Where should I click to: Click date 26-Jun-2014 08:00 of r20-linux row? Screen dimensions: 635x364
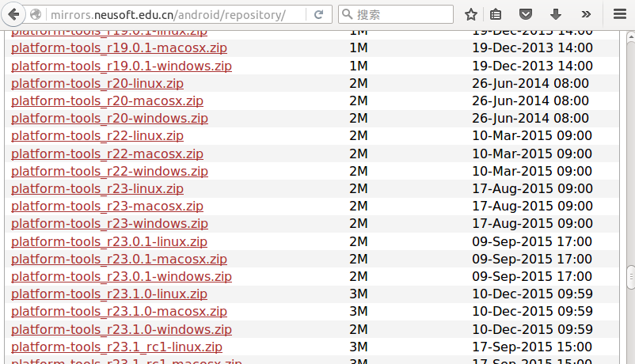(530, 83)
